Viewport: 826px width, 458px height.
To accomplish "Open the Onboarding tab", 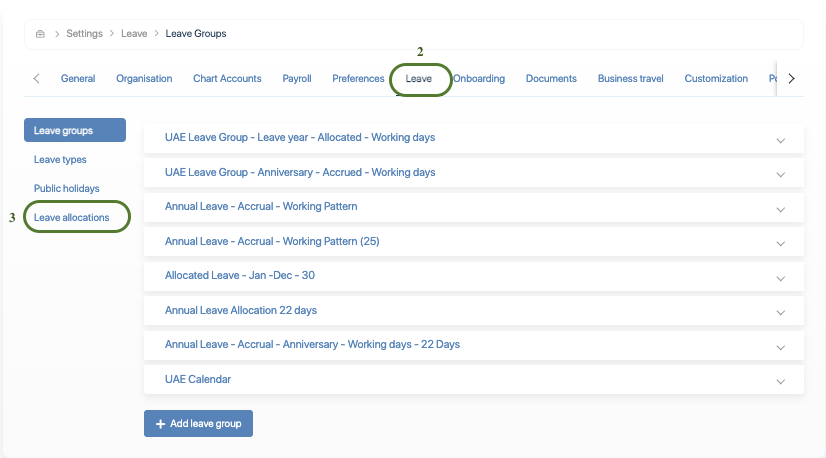I will coord(479,79).
